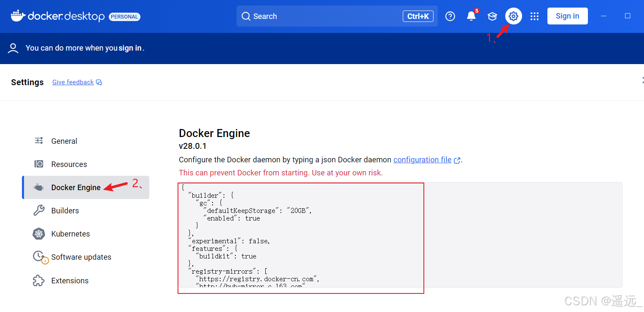Open the Learning center graduation cap icon

[x=492, y=16]
